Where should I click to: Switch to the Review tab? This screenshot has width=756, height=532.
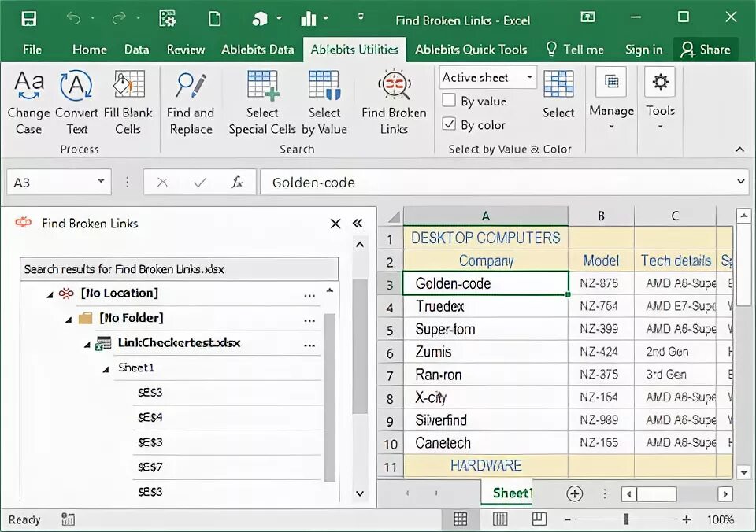(186, 49)
